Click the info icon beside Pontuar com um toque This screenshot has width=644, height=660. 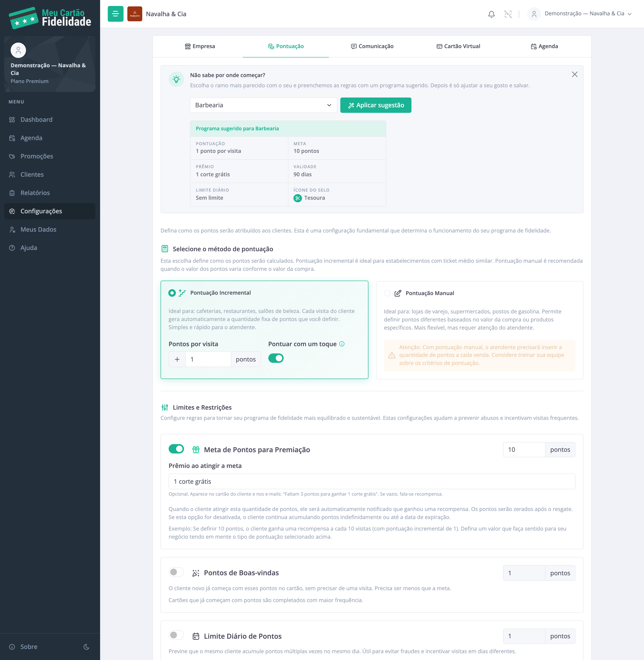342,344
